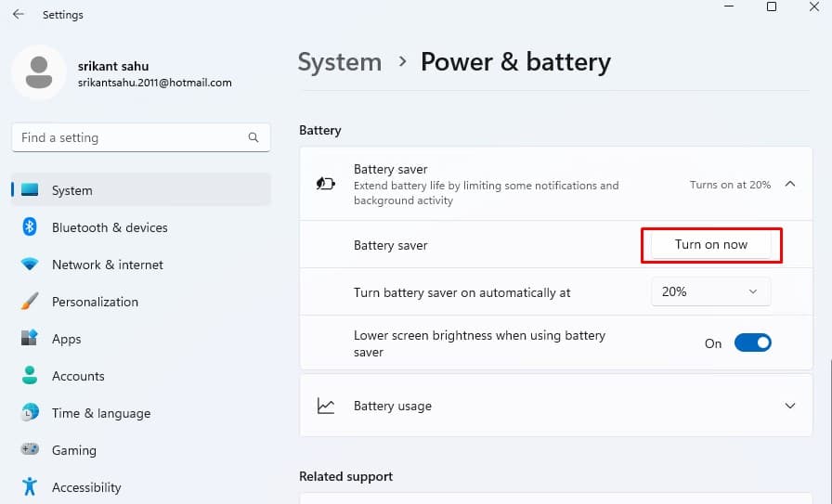Click the Time & language globe icon
Viewport: 832px width, 504px height.
point(30,413)
